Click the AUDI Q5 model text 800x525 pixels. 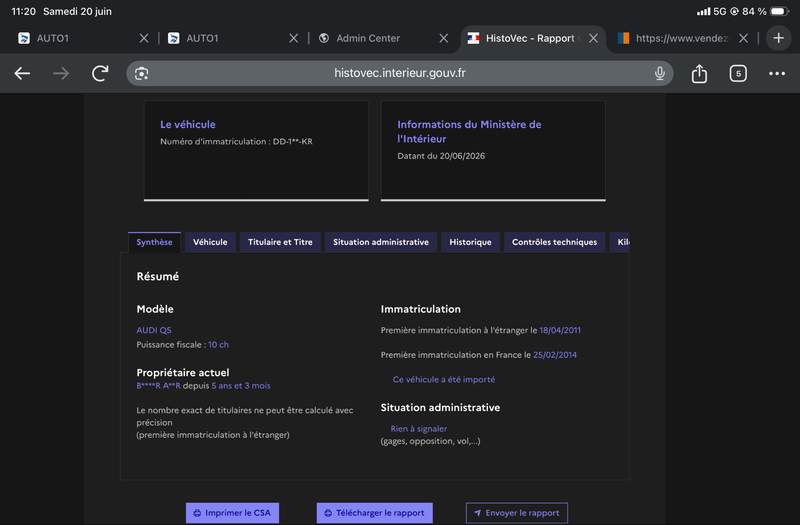pos(154,330)
